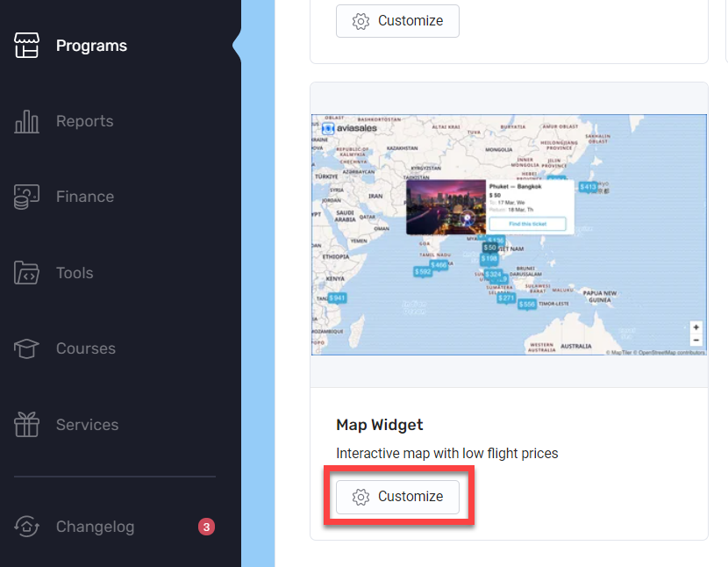This screenshot has width=728, height=567.
Task: Click the $198 price marker on map
Action: pyautogui.click(x=489, y=258)
